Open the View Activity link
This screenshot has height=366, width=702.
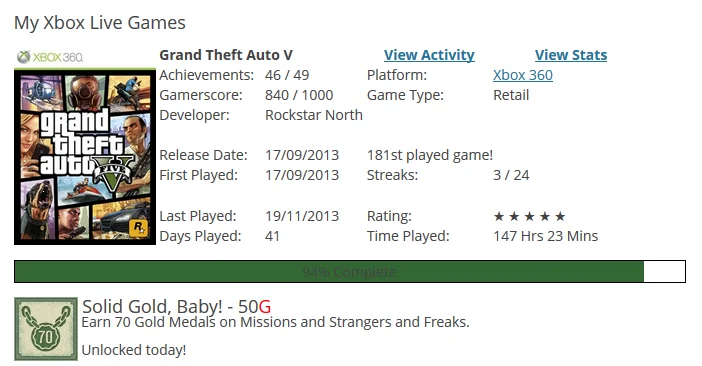coord(429,55)
